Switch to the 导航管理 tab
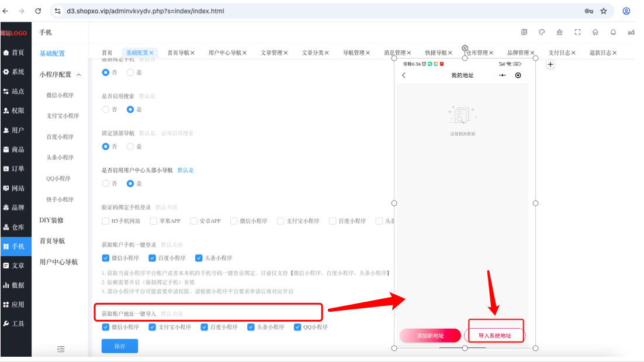The image size is (644, 362). 354,53
